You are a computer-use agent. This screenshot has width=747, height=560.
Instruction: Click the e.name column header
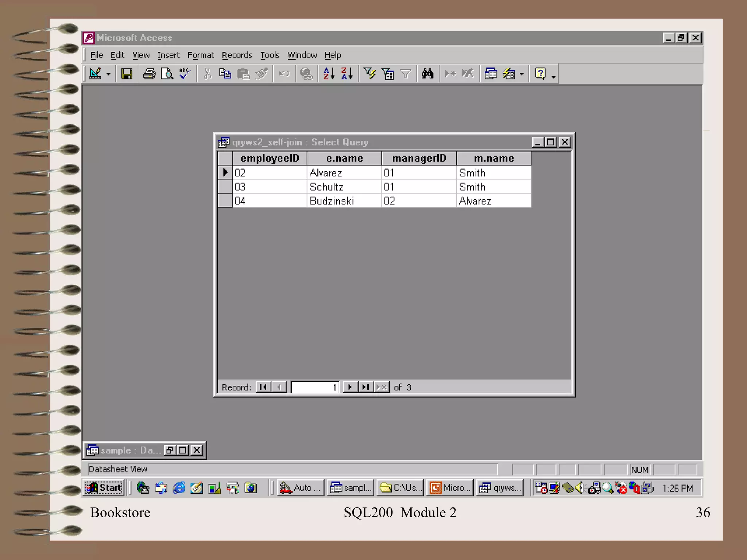[x=344, y=158]
